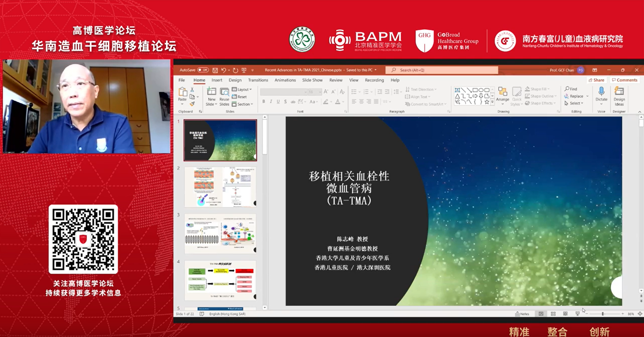
Task: Expand the shapes gallery More arrow
Action: pyautogui.click(x=492, y=102)
